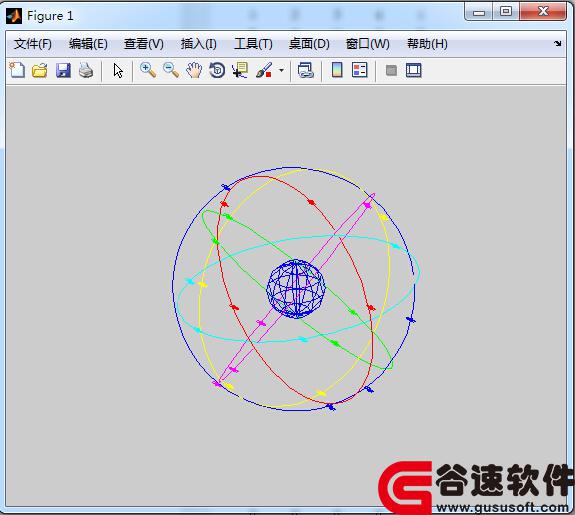This screenshot has height=515, width=575.
Task: Click the blue wireframe Earth sphere
Action: tap(296, 289)
